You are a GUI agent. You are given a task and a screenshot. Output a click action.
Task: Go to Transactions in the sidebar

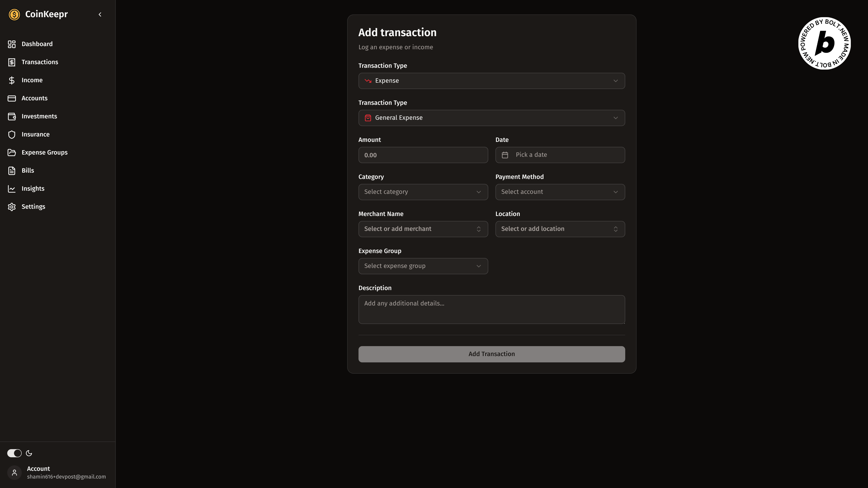tap(40, 62)
